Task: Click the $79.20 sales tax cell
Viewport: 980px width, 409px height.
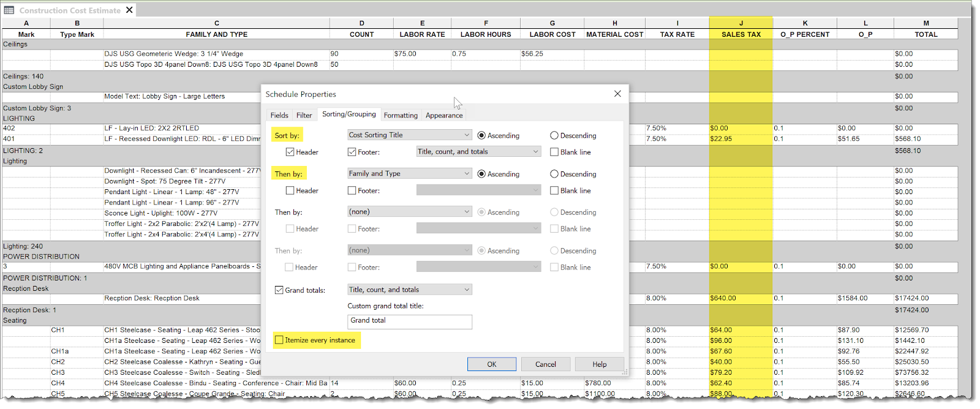Action: pos(741,372)
